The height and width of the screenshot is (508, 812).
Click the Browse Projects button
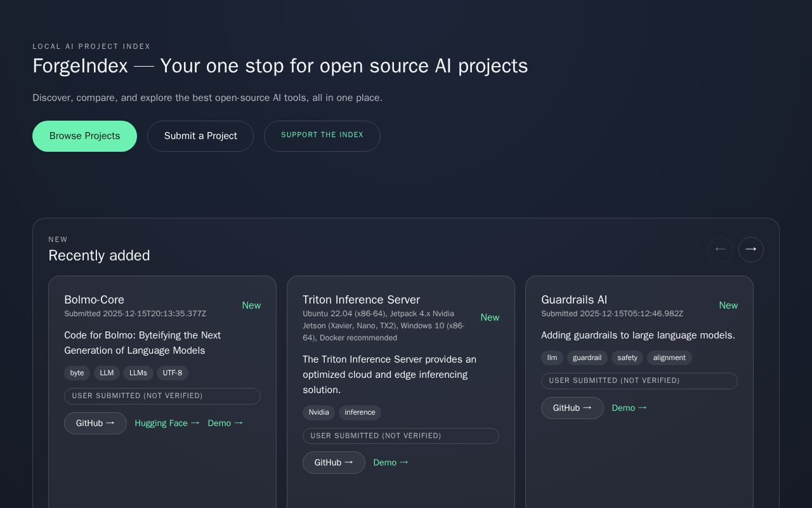[x=84, y=136]
